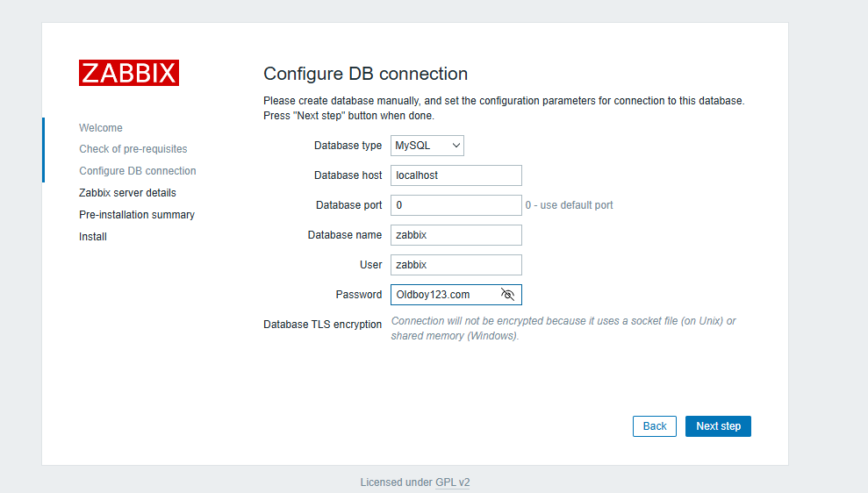Screen dimensions: 868x493
Task: Click the Database port input field
Action: click(456, 205)
